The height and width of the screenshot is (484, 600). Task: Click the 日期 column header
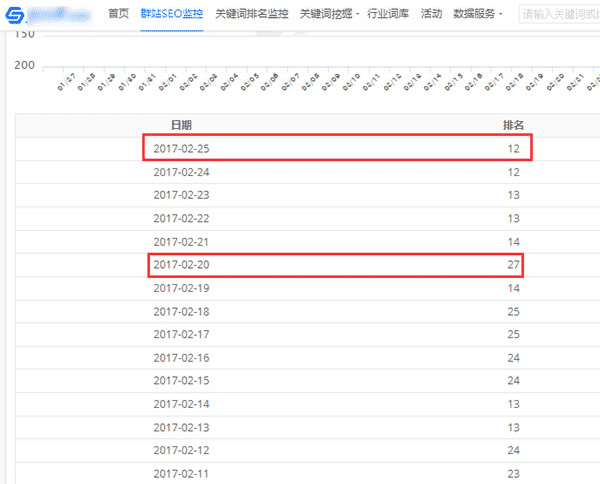click(x=181, y=125)
